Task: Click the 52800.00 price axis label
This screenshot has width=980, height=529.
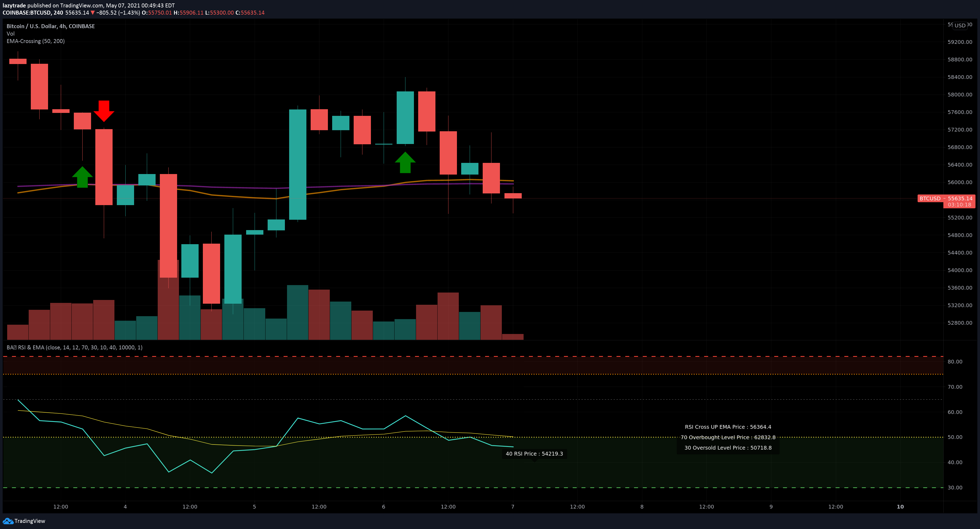Action: click(960, 323)
